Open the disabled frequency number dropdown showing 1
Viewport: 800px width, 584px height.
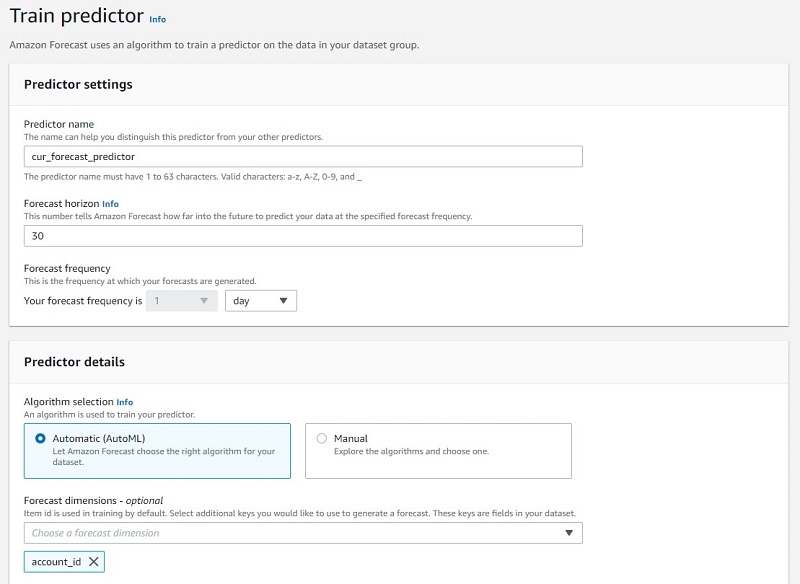click(x=182, y=301)
